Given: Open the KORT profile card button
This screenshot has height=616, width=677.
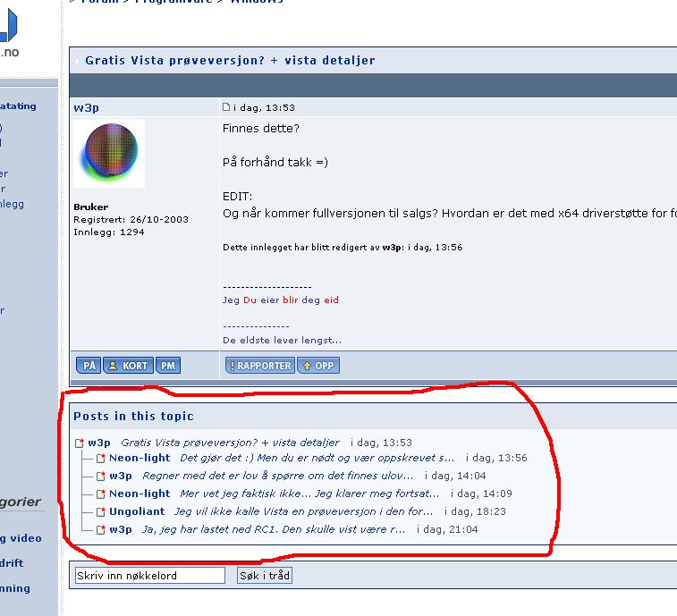Looking at the screenshot, I should [128, 366].
